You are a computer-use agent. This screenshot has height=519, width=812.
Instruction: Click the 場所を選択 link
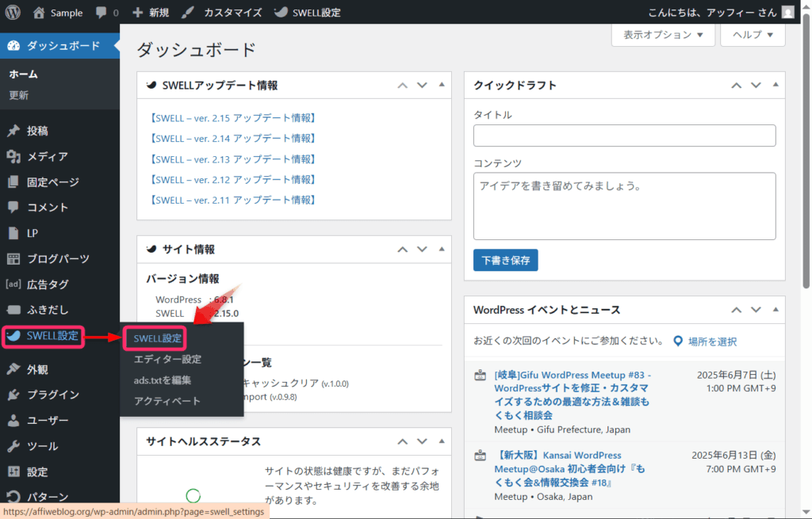tap(713, 342)
